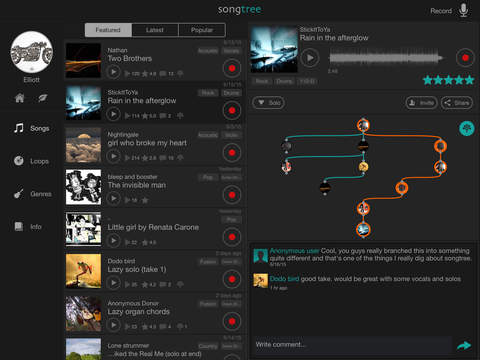Image resolution: width=480 pixels, height=360 pixels.
Task: Select the top root node of song tree
Action: point(363,125)
